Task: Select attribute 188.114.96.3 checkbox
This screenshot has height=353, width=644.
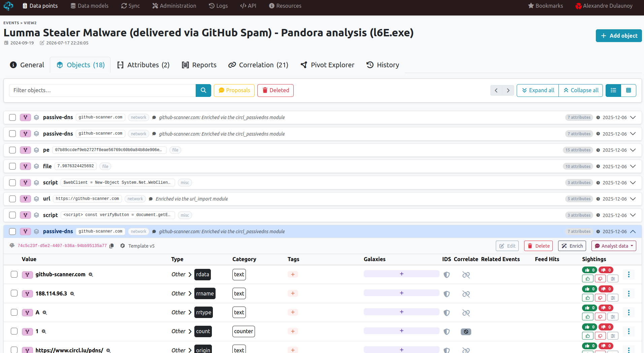Action: tap(14, 293)
